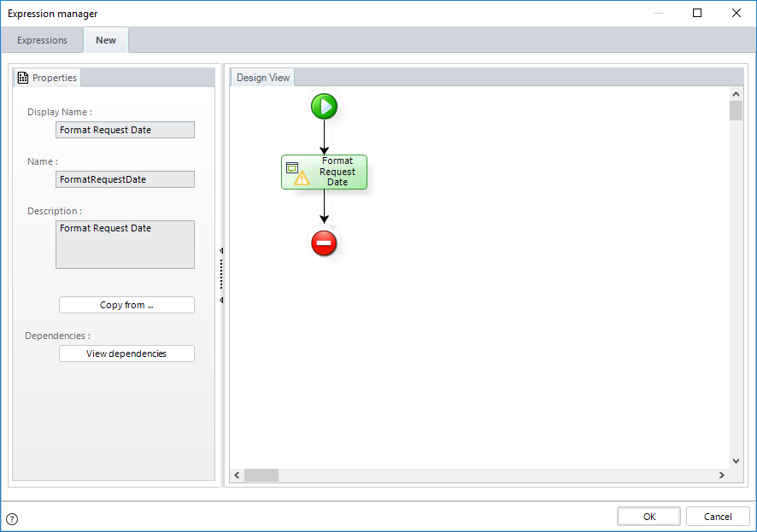This screenshot has width=757, height=532.
Task: Click the Display Name : label
Action: (x=60, y=112)
